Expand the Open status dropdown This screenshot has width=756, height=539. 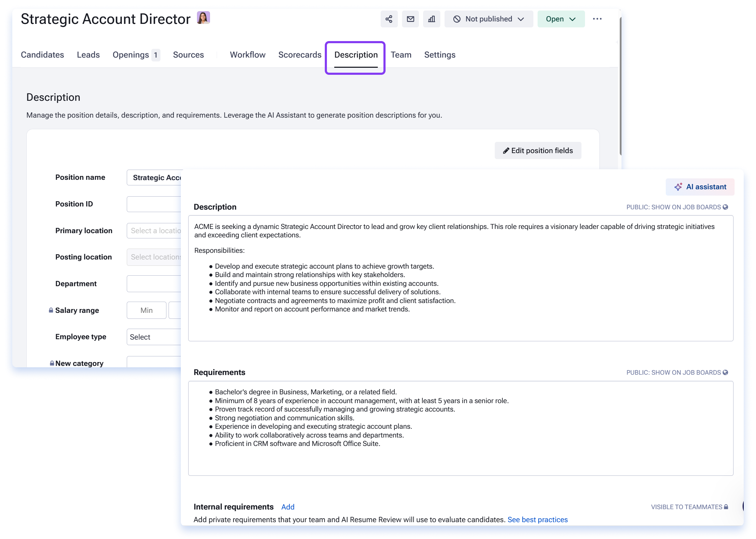click(561, 19)
